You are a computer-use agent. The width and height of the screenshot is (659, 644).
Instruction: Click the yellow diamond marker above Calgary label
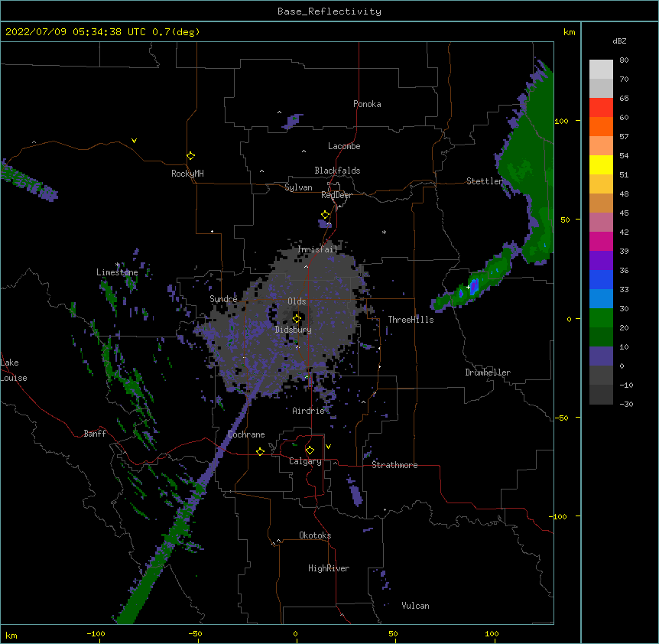tap(310, 450)
